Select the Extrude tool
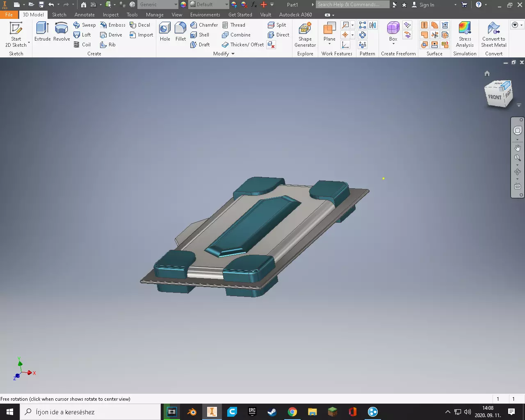Screen dimensions: 525x420 43,32
